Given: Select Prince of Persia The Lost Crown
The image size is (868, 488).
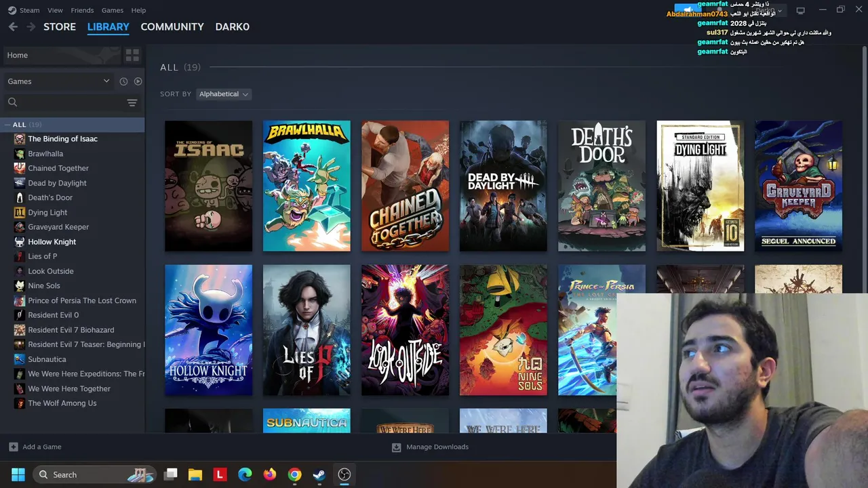Looking at the screenshot, I should [82, 300].
